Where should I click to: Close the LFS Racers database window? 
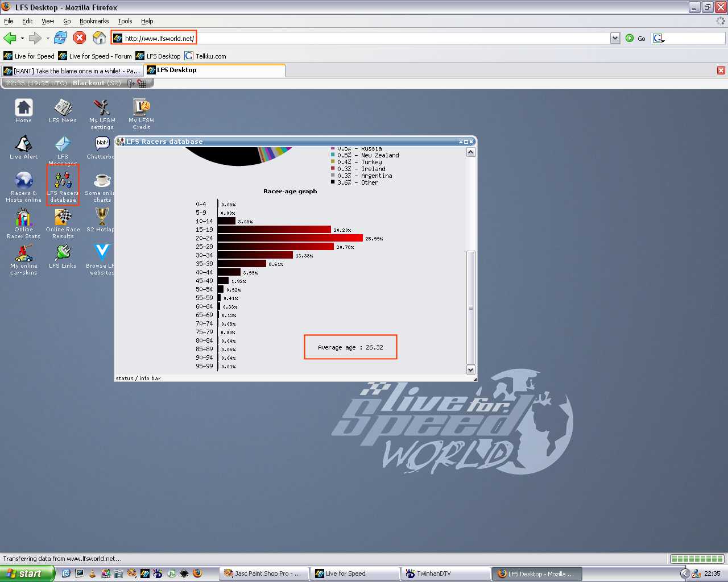tap(471, 142)
